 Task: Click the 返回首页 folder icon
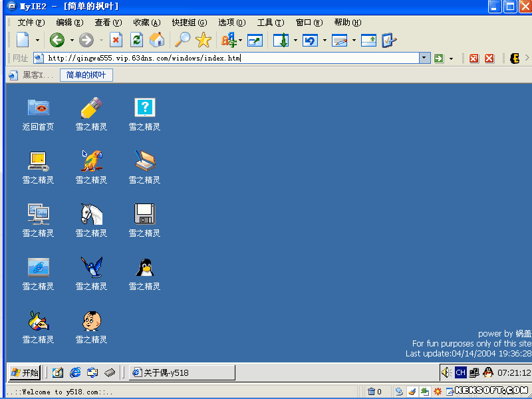click(39, 107)
